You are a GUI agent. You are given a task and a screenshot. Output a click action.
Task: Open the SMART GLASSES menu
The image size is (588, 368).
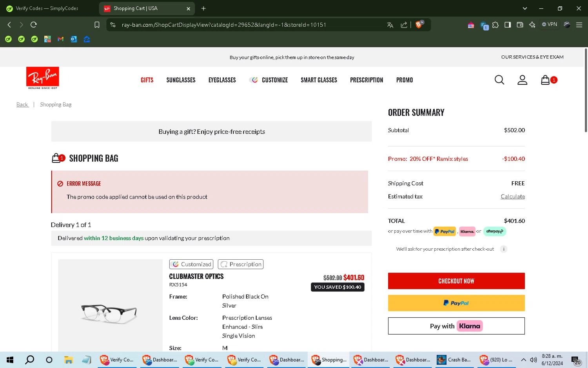click(x=319, y=80)
